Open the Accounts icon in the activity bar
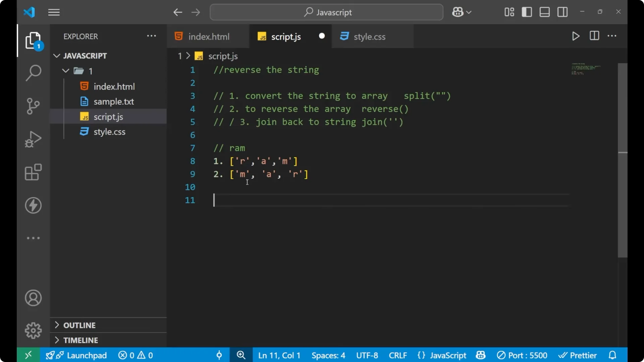The height and width of the screenshot is (362, 644). 33,298
